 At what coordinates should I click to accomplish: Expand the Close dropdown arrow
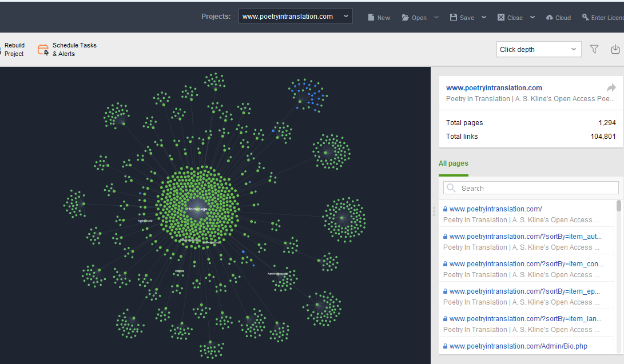coord(532,17)
